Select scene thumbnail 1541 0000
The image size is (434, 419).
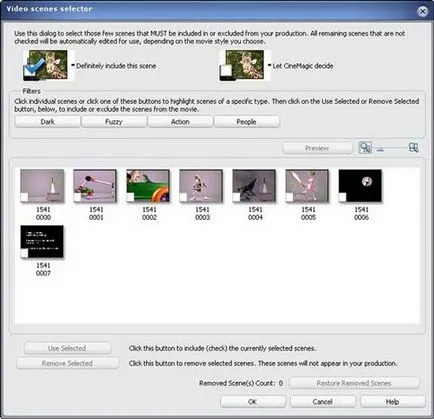[42, 185]
